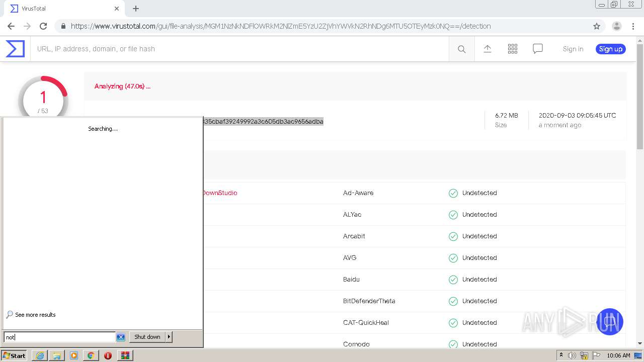This screenshot has height=362, width=644.
Task: Click the BitDefenderTheta engine name
Action: [369, 301]
